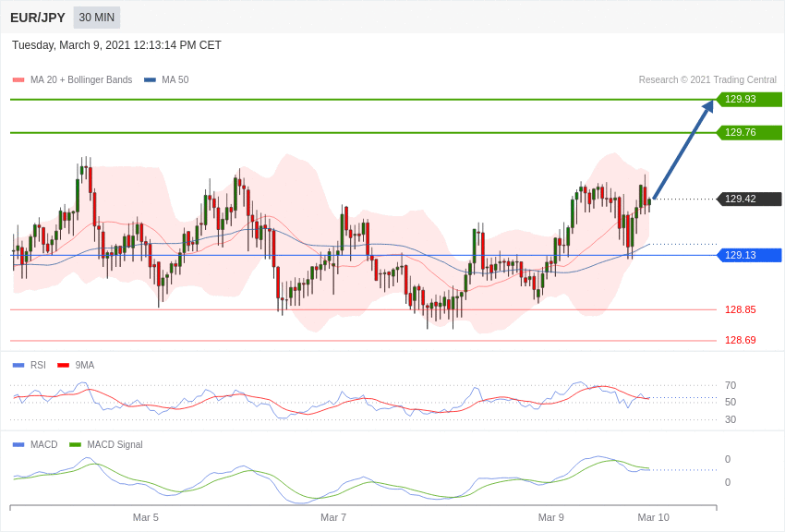Click the date line 'Tuesday, March 9, 2021 12:13:14 PM CET'
The width and height of the screenshot is (785, 532).
[x=116, y=45]
